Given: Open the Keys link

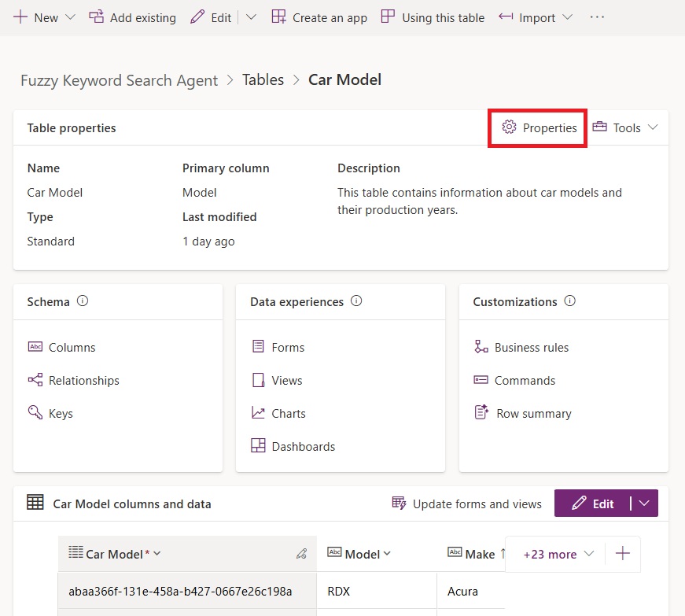Looking at the screenshot, I should click(61, 414).
